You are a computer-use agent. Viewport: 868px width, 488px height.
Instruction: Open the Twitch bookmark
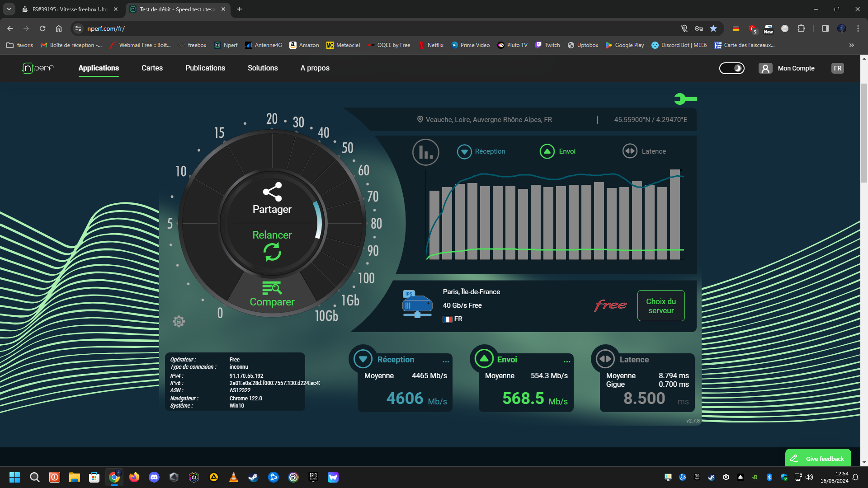tap(547, 45)
